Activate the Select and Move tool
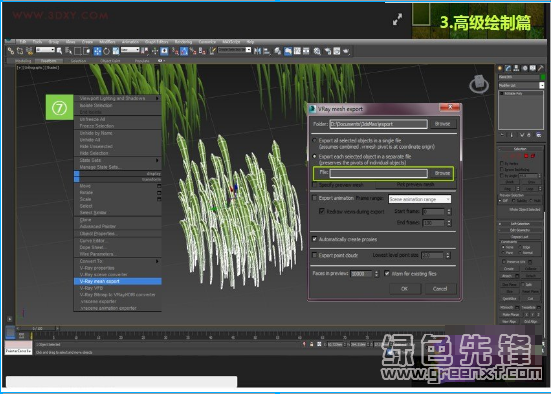The image size is (551, 394). click(97, 51)
